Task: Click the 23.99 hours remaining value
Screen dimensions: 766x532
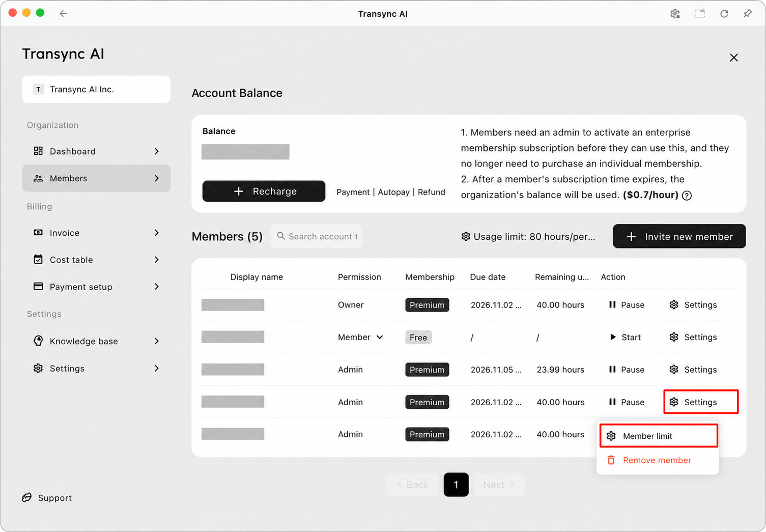Action: [560, 370]
